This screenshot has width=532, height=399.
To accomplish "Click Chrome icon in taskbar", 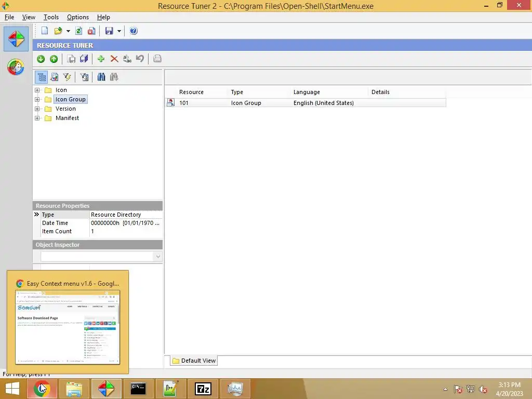I will (x=42, y=389).
